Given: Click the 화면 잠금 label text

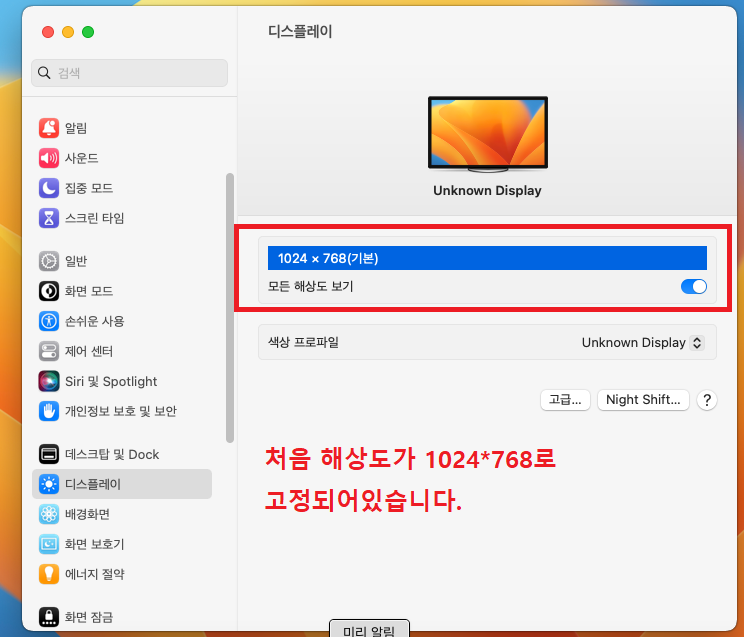Looking at the screenshot, I should point(89,617).
